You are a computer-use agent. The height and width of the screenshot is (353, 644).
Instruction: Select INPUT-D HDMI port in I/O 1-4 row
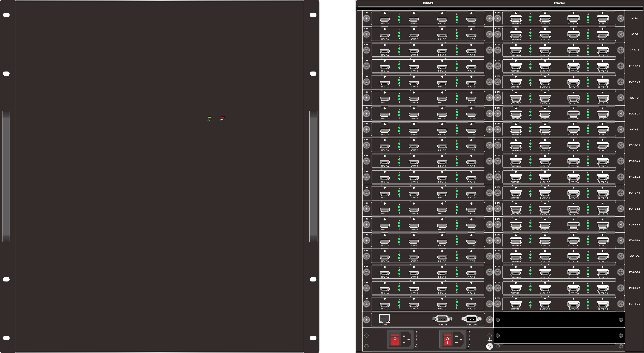[x=471, y=19]
